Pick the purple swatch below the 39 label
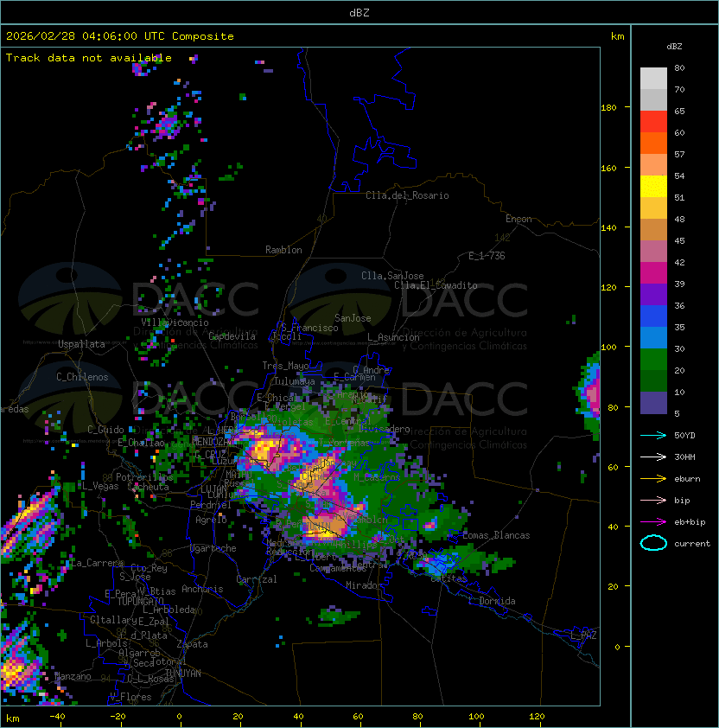Image resolution: width=719 pixels, height=728 pixels. [x=653, y=295]
